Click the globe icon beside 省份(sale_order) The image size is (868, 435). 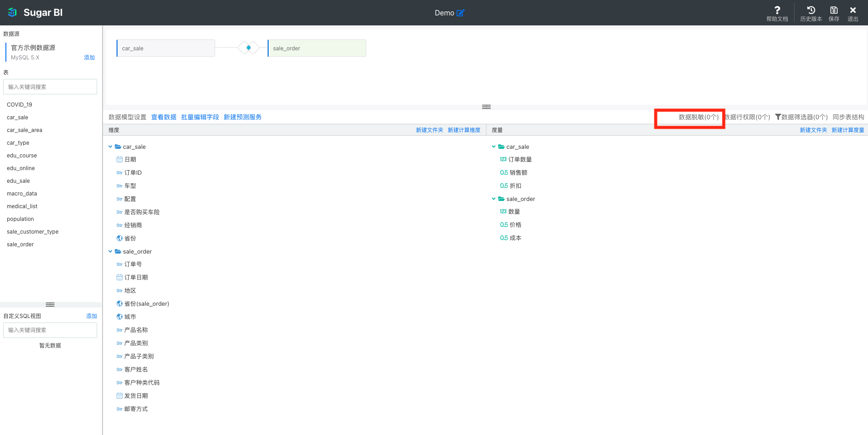(119, 303)
